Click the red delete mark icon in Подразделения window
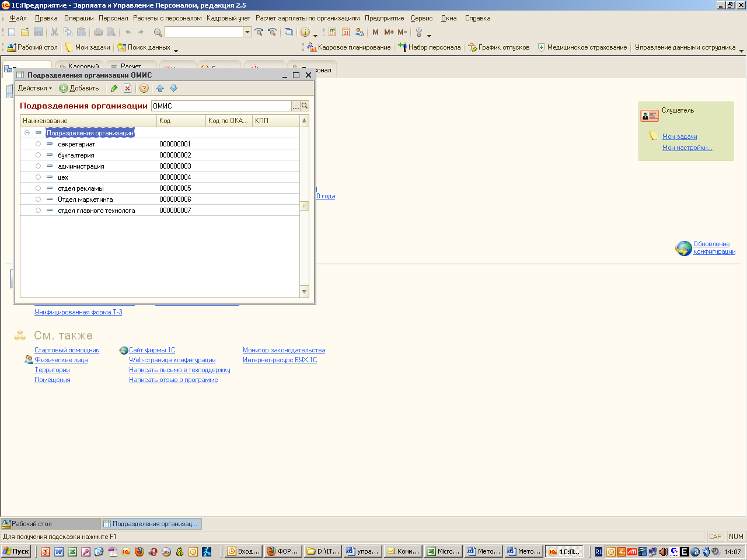This screenshot has width=747, height=560. tap(127, 88)
